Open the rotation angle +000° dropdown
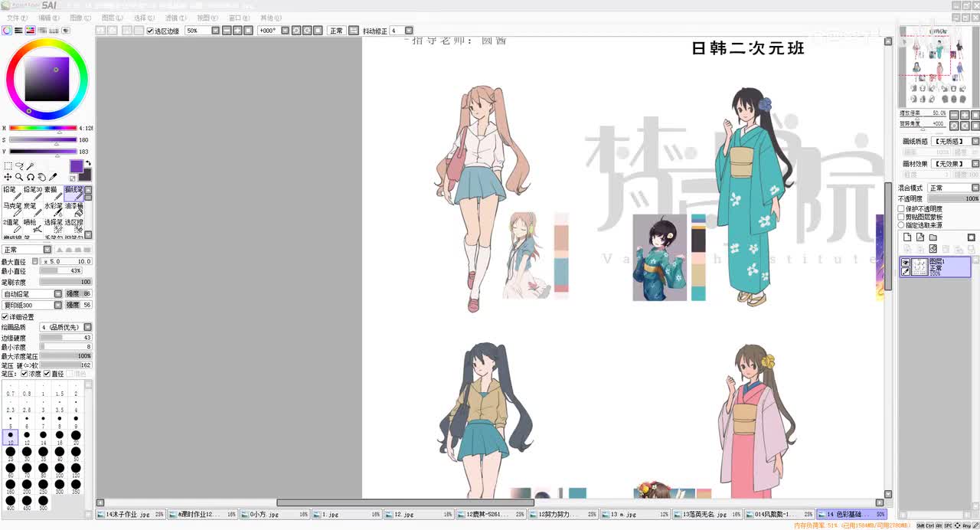 (x=285, y=31)
